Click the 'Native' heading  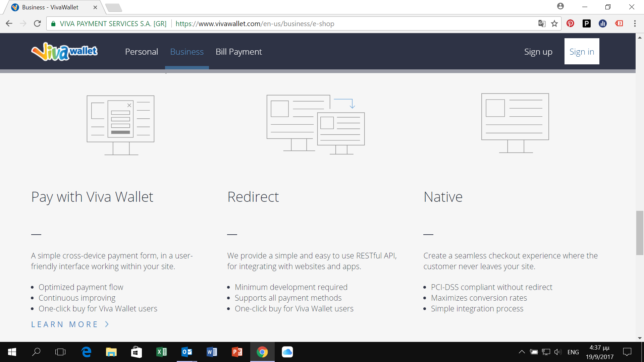coord(443,197)
